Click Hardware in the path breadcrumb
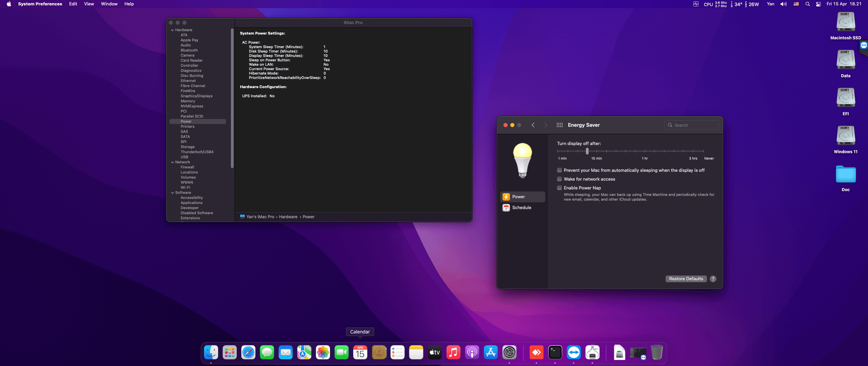This screenshot has width=868, height=366. [288, 217]
